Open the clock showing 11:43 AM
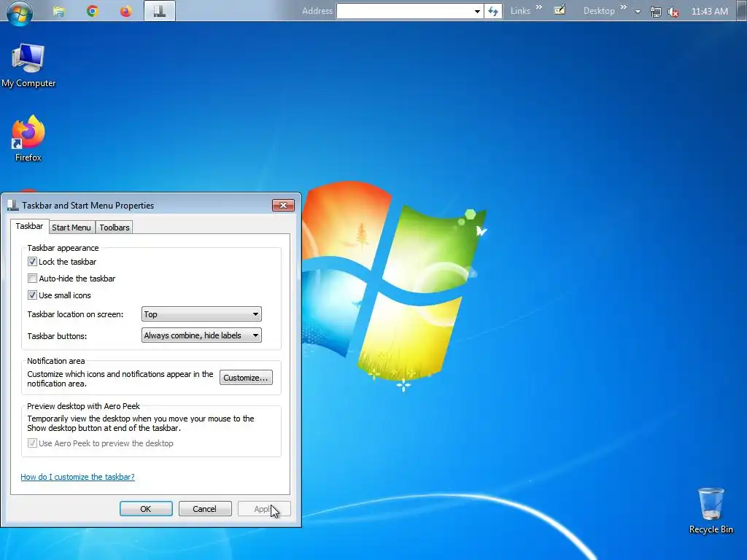The width and height of the screenshot is (747, 560). tap(709, 11)
